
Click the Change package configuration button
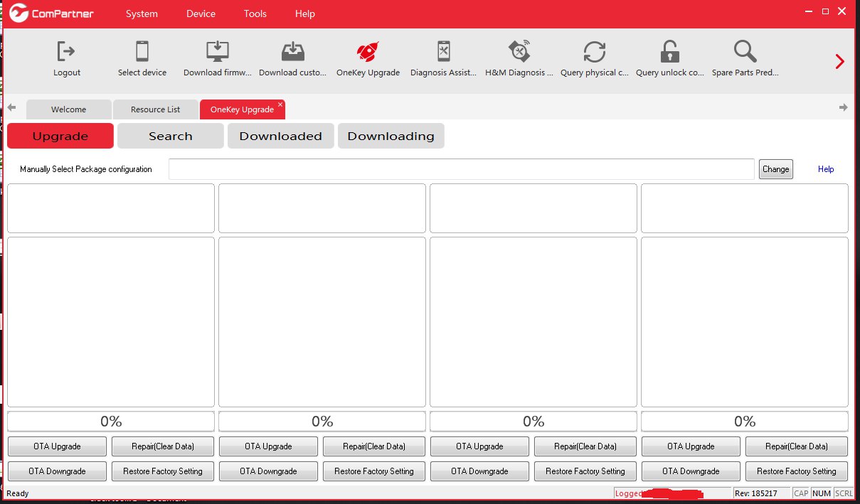pos(775,169)
